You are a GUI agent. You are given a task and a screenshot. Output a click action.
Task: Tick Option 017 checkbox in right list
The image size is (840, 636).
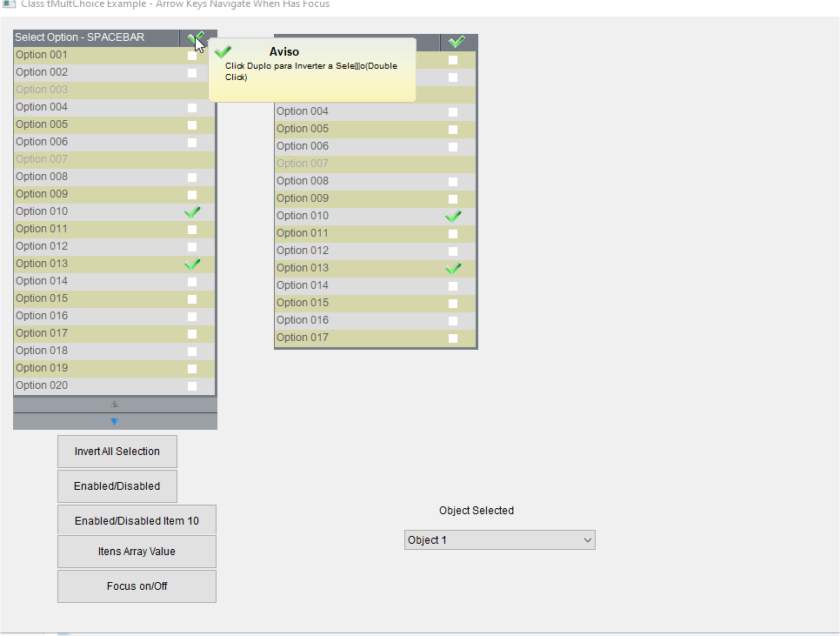(453, 338)
